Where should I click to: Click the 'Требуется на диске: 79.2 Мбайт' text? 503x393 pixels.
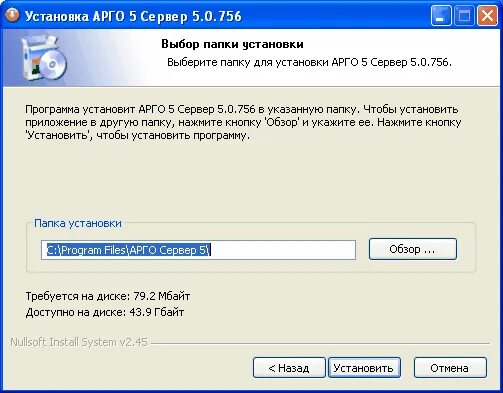click(x=108, y=296)
